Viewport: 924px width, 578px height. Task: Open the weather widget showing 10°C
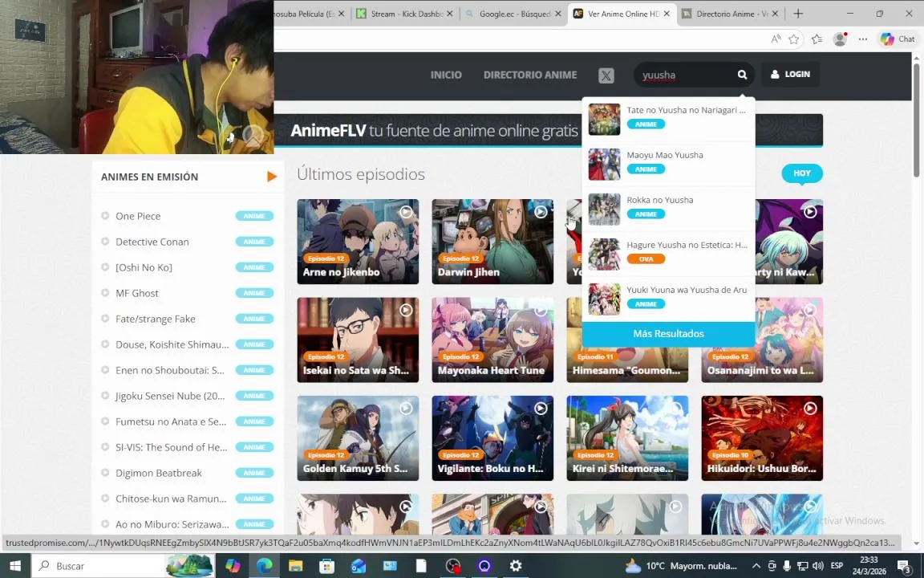pos(681,566)
